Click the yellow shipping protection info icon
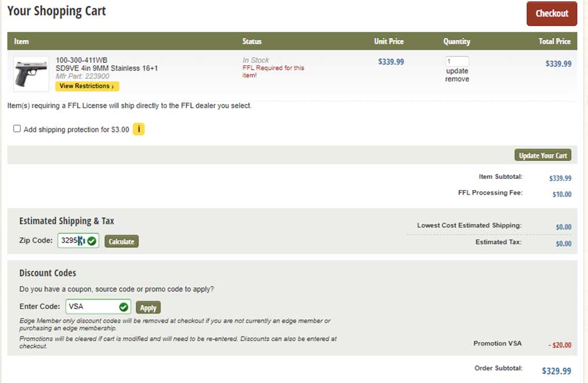Image resolution: width=588 pixels, height=383 pixels. [139, 129]
